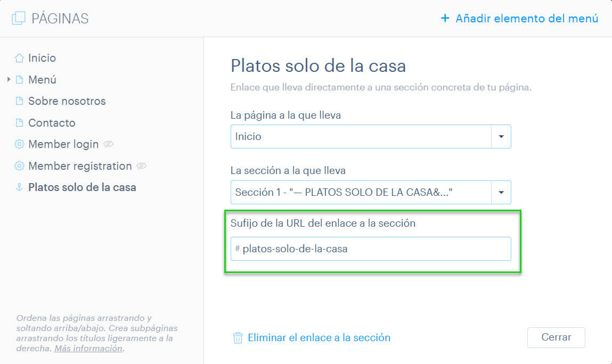Screen dimensions: 612x364
Task: Click the anchor icon beside Platos solo de la casa
Action: coord(19,187)
